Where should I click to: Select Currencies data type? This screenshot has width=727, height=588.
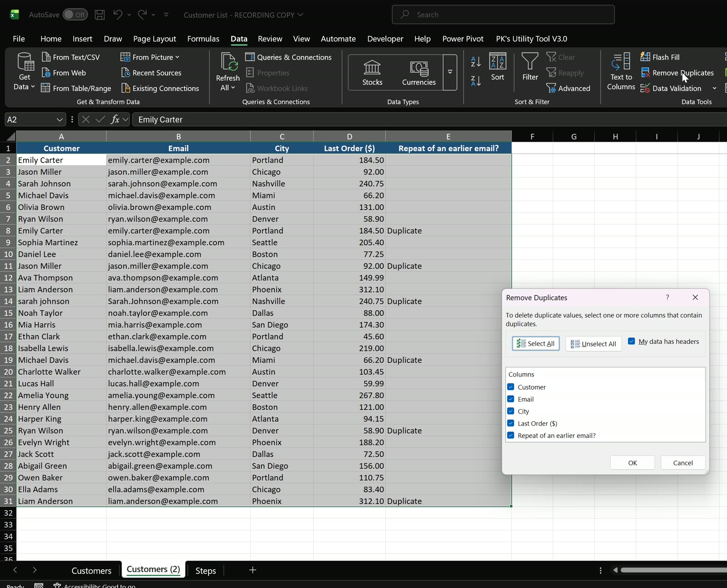(419, 73)
